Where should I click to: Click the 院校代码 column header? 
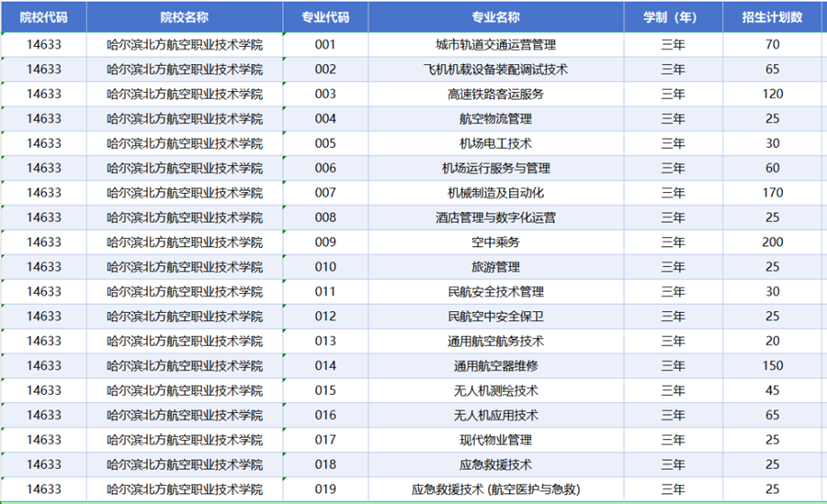(x=43, y=17)
